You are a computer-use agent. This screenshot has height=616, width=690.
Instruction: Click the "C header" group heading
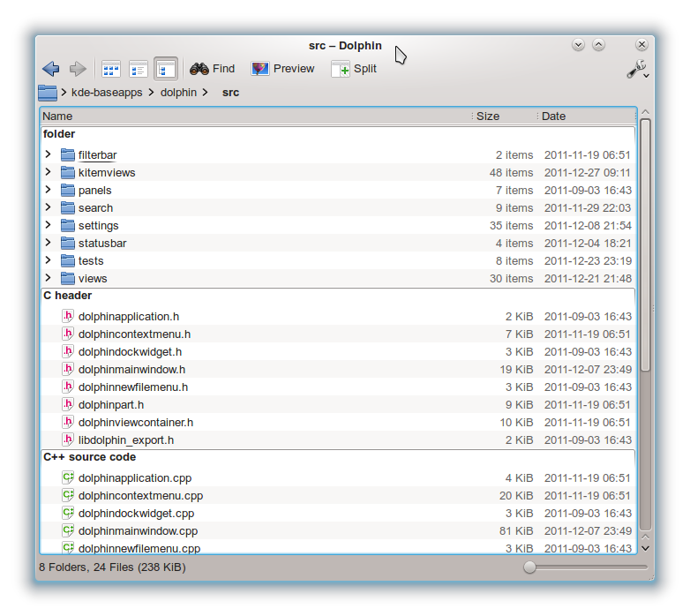(67, 296)
